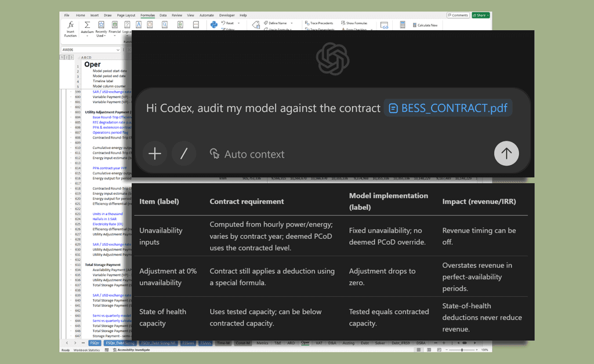Click Workbook Statistics in the status bar
The height and width of the screenshot is (364, 594).
coord(86,350)
